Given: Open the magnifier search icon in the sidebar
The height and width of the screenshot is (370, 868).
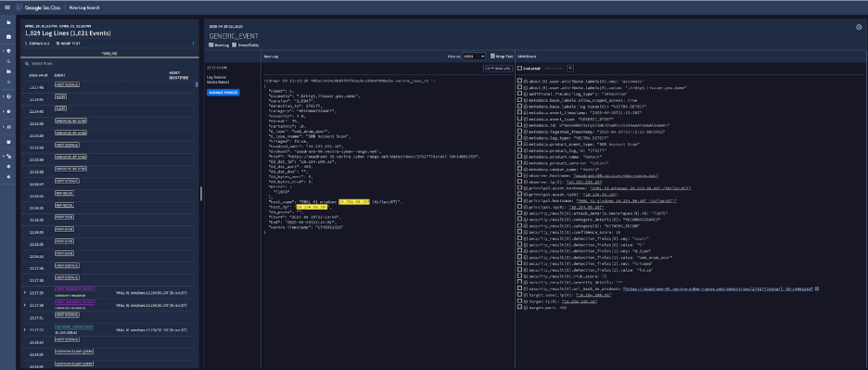Looking at the screenshot, I should [8, 61].
